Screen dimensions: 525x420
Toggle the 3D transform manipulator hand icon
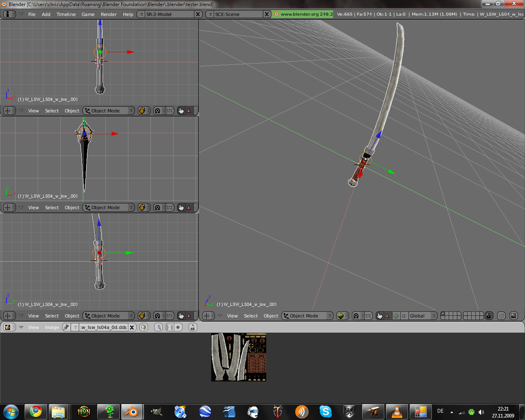pyautogui.click(x=379, y=316)
